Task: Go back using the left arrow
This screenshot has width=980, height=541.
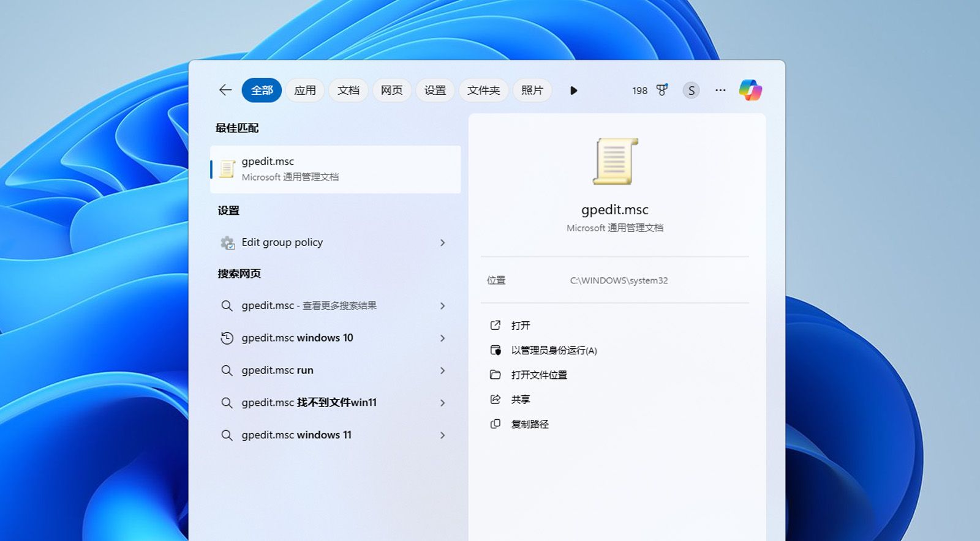Action: click(225, 91)
